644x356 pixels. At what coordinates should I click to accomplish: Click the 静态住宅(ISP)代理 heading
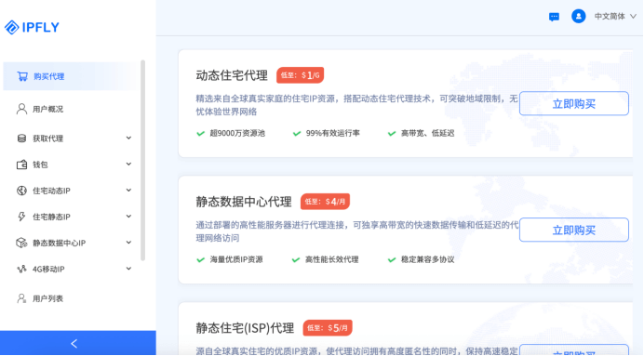[245, 328]
